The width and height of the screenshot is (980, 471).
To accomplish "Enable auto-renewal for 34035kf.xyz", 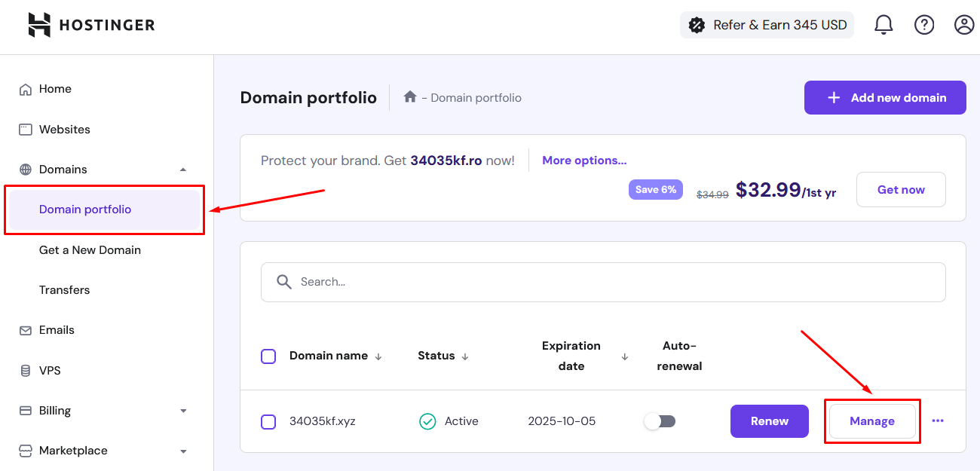I will pos(660,421).
